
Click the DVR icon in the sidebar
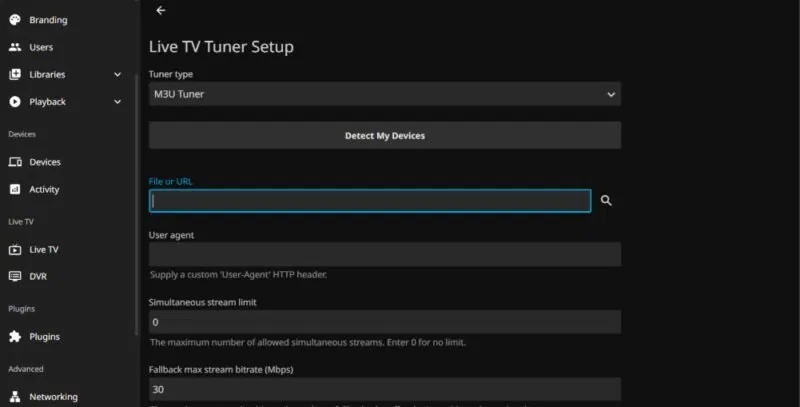pyautogui.click(x=15, y=276)
